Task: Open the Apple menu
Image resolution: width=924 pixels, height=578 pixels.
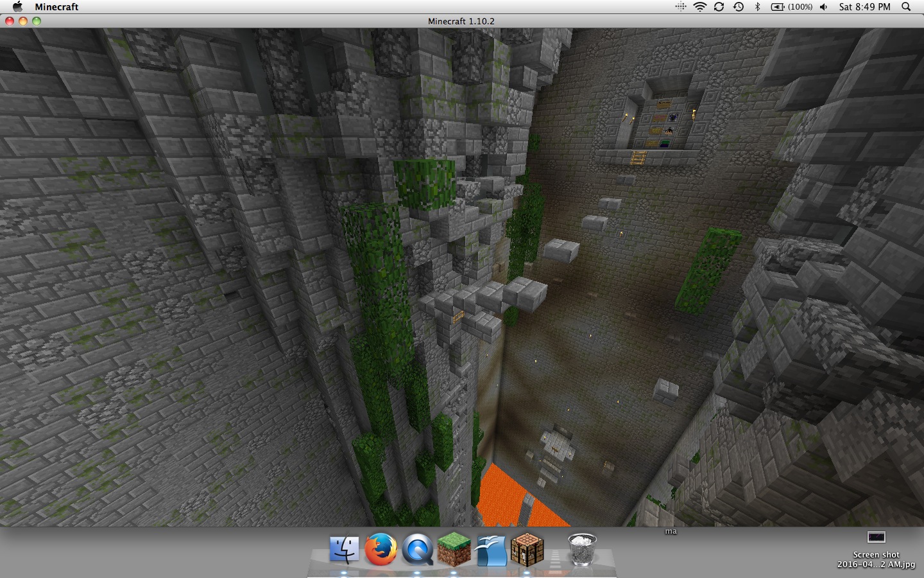Action: click(x=17, y=6)
